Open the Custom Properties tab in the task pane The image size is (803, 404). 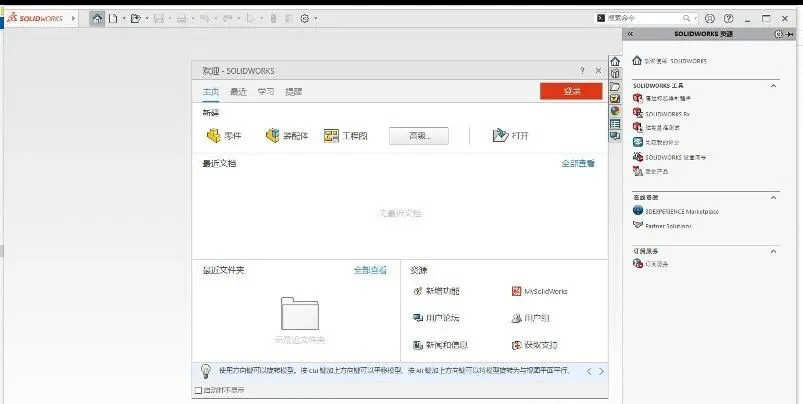coord(615,123)
